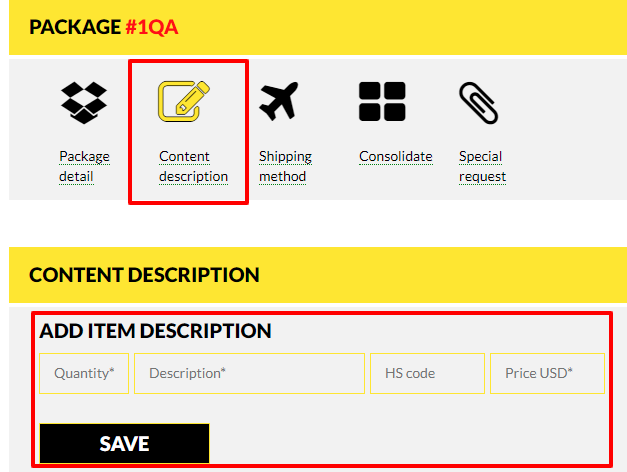627x472 pixels.
Task: Click into the Description field
Action: click(250, 373)
